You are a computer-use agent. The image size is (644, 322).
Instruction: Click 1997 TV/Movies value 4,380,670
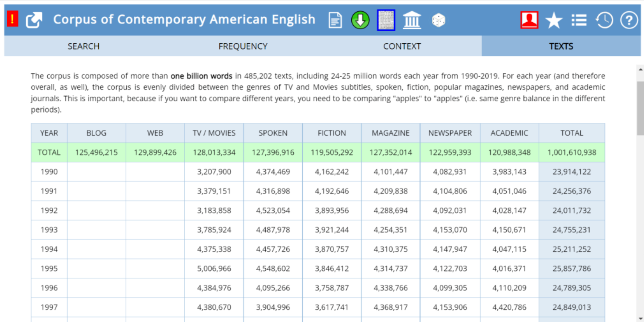pyautogui.click(x=214, y=307)
